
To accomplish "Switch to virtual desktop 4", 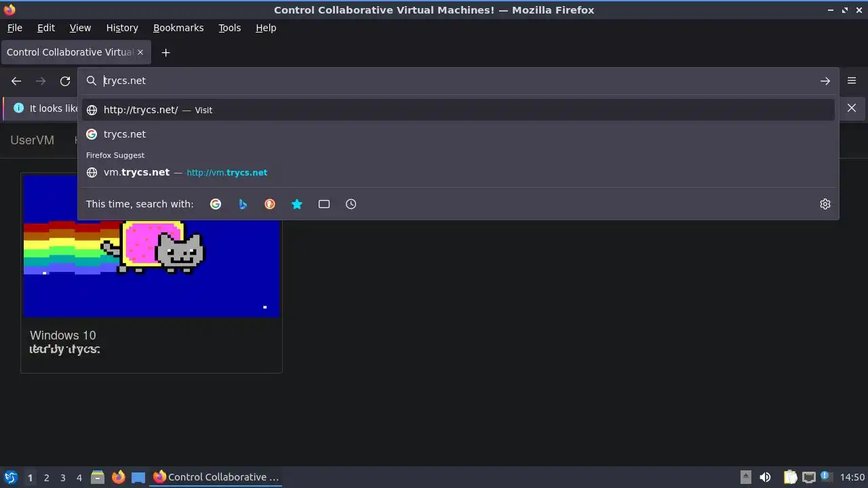I will [x=79, y=477].
